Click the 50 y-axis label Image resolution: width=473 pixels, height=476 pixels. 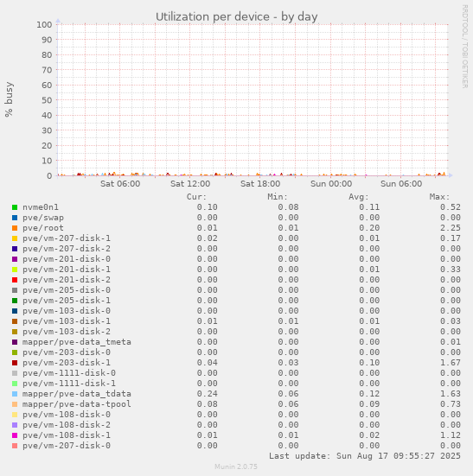[x=47, y=100]
